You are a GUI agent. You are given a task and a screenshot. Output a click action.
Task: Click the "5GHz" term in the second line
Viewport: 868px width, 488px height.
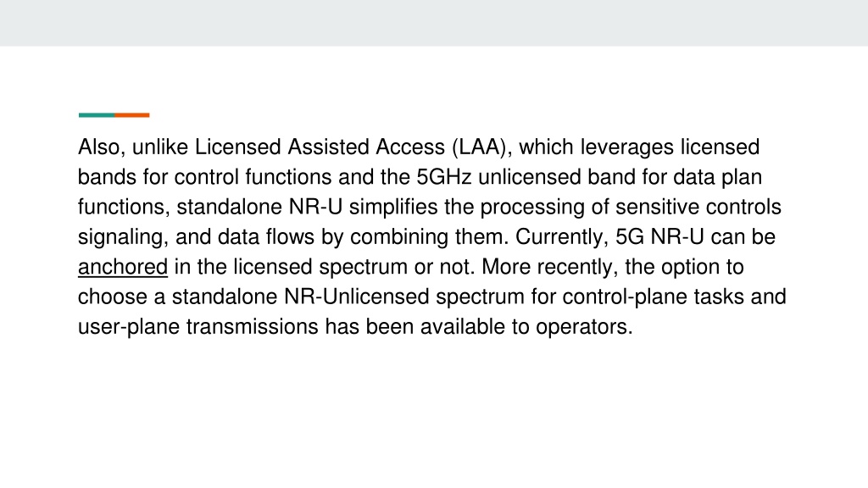pyautogui.click(x=444, y=177)
